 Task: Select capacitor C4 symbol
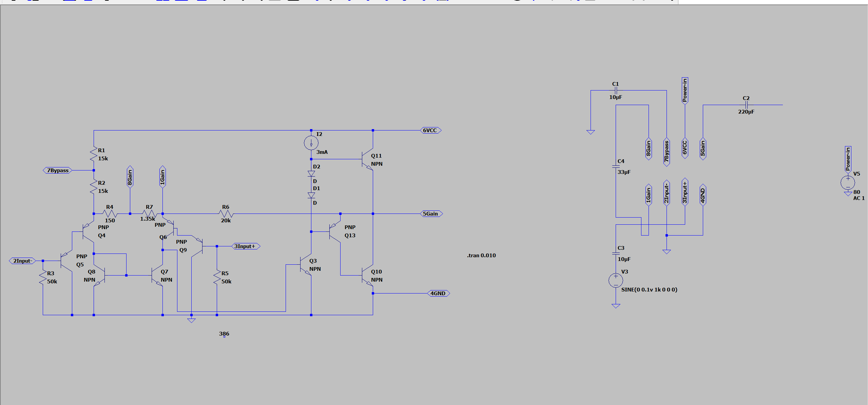(616, 166)
